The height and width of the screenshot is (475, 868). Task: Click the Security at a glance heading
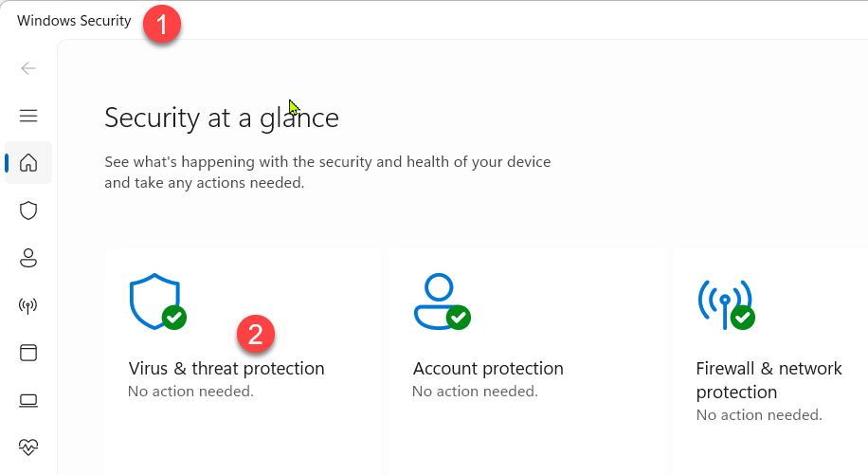tap(221, 118)
